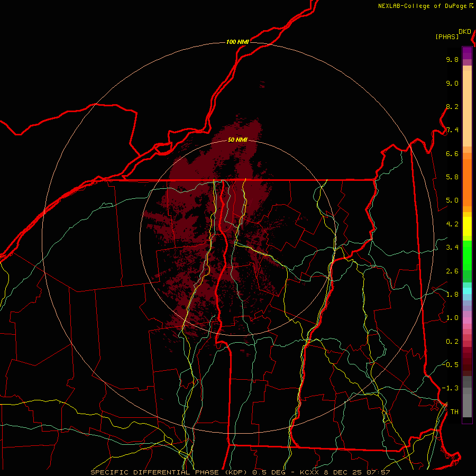The height and width of the screenshot is (476, 476).
Task: Click the 7.4 value on the color scale
Action: click(x=452, y=130)
